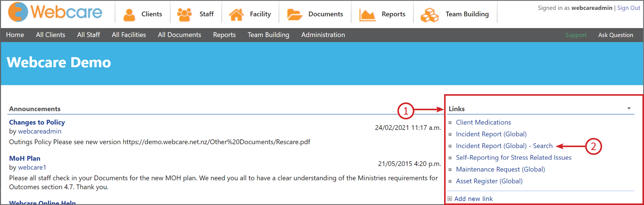Select the Staff group icon

point(184,15)
